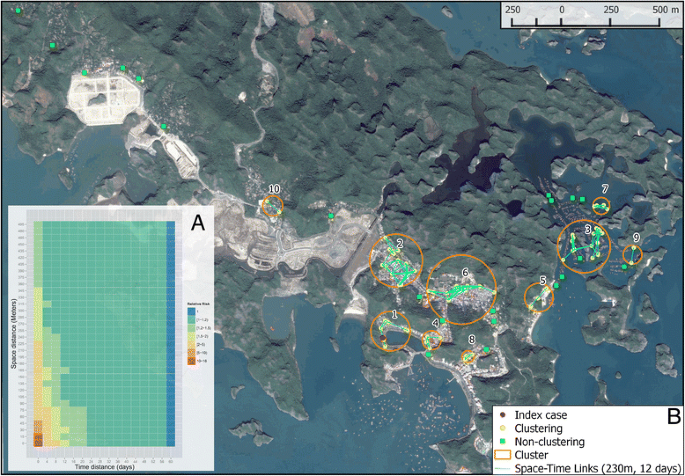Click the orange circle of cluster 4
This screenshot has height=476, width=685.
[432, 340]
